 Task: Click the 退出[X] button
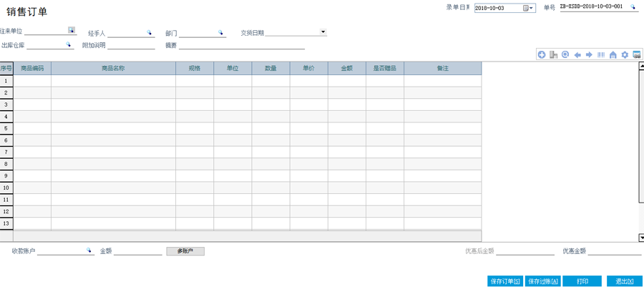point(624,281)
